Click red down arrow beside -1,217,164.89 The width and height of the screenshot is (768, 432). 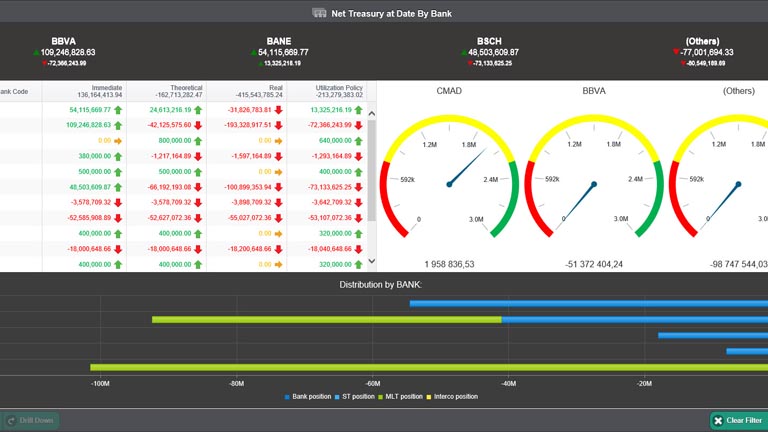point(198,157)
